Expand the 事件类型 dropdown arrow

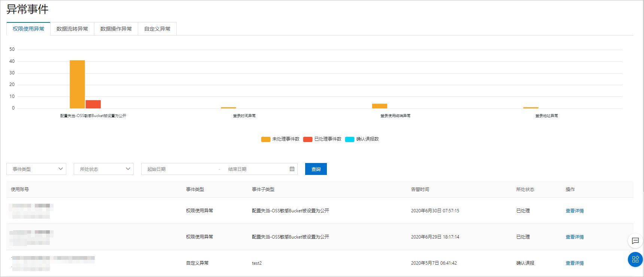(x=61, y=169)
